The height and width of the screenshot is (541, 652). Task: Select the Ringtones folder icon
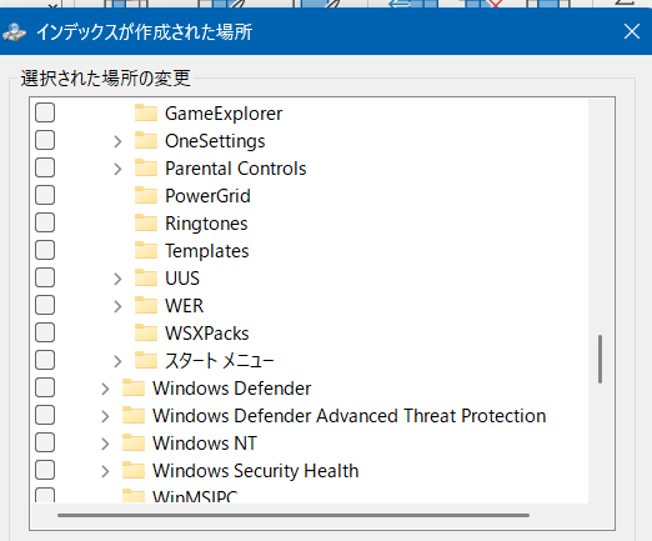pyautogui.click(x=146, y=223)
